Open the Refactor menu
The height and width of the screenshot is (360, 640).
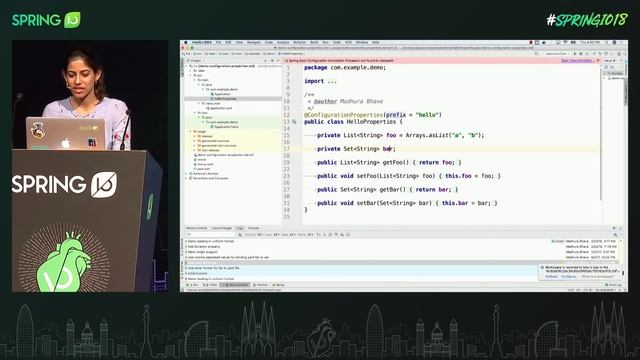point(300,42)
